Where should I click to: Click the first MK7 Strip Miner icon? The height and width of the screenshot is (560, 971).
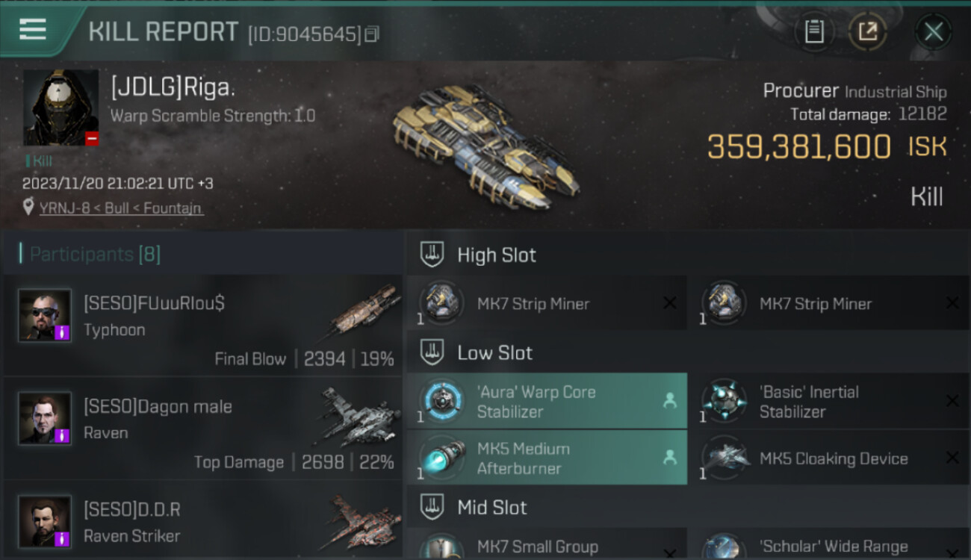click(x=441, y=303)
